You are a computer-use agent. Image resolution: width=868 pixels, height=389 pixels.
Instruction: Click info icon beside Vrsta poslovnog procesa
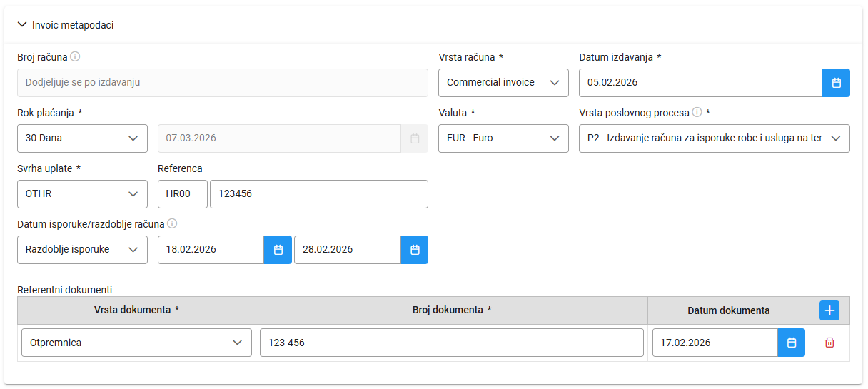pyautogui.click(x=697, y=112)
